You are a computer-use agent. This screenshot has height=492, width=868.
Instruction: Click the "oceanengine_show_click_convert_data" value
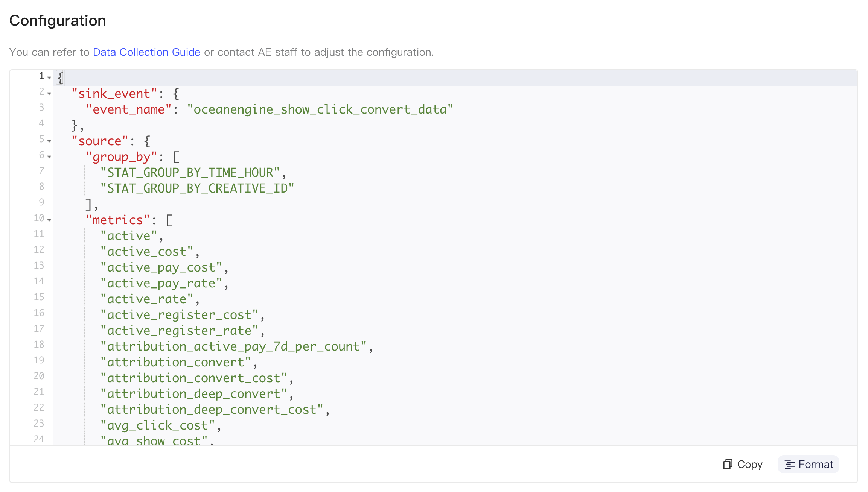pyautogui.click(x=320, y=109)
